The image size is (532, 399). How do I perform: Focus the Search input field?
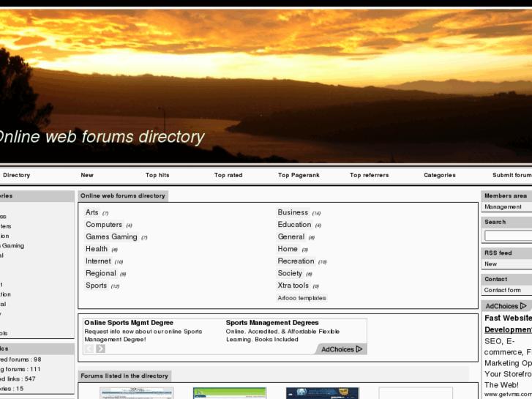pyautogui.click(x=509, y=236)
